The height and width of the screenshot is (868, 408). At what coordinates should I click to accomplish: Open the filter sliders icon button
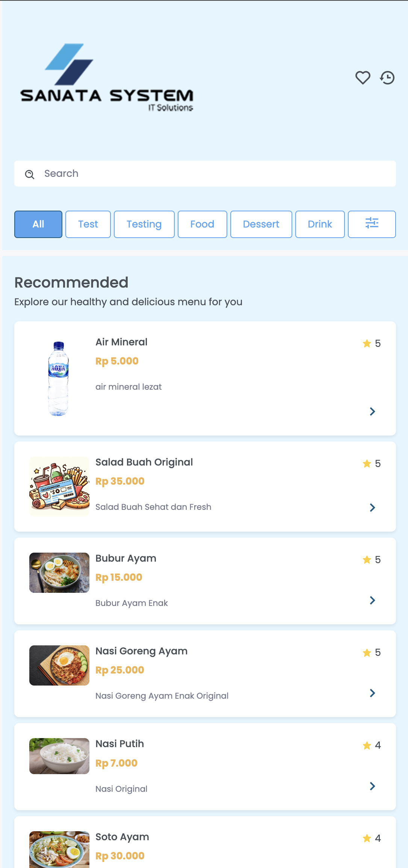[372, 224]
